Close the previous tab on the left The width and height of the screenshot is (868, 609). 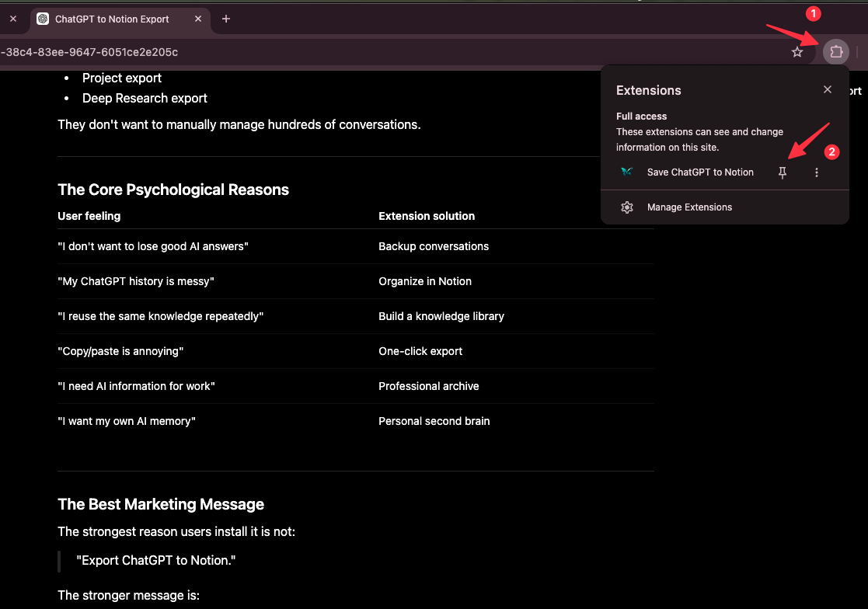[x=13, y=19]
